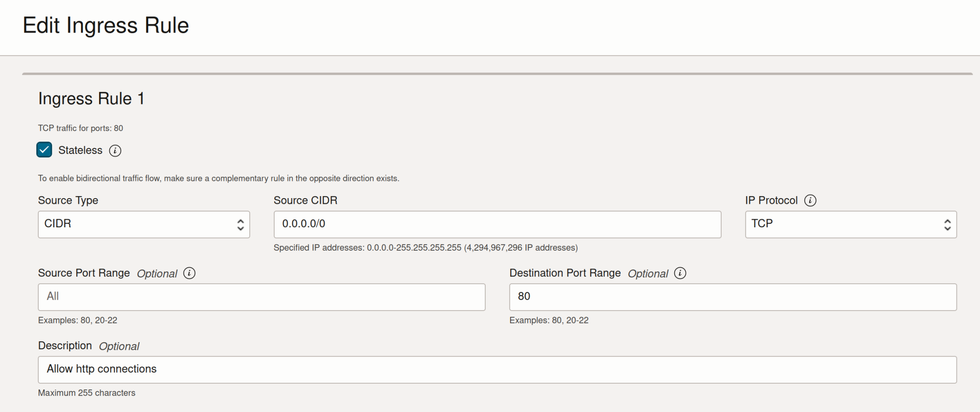Show Source Port Range info icon
This screenshot has width=980, height=412.
point(189,273)
